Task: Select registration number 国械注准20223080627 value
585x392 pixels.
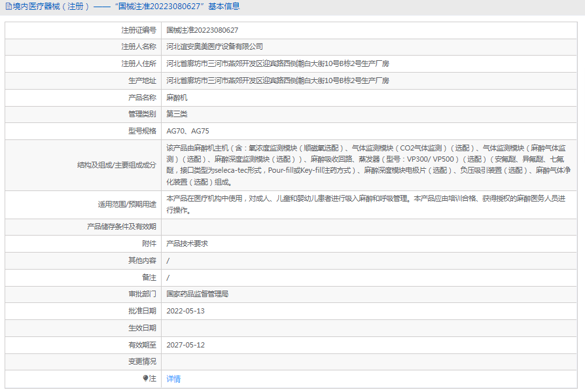Action: (x=202, y=30)
